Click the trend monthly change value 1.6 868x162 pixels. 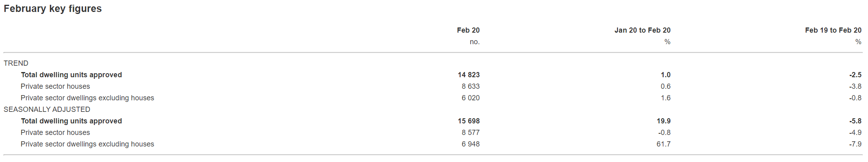(665, 98)
